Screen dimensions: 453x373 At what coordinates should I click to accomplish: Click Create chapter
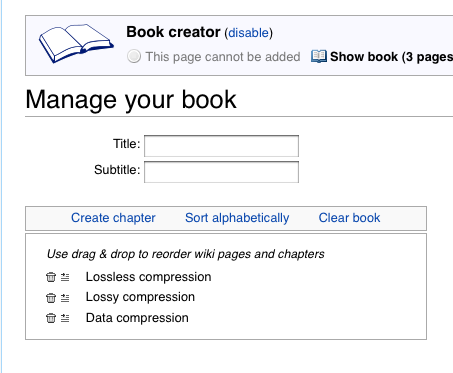pos(113,218)
